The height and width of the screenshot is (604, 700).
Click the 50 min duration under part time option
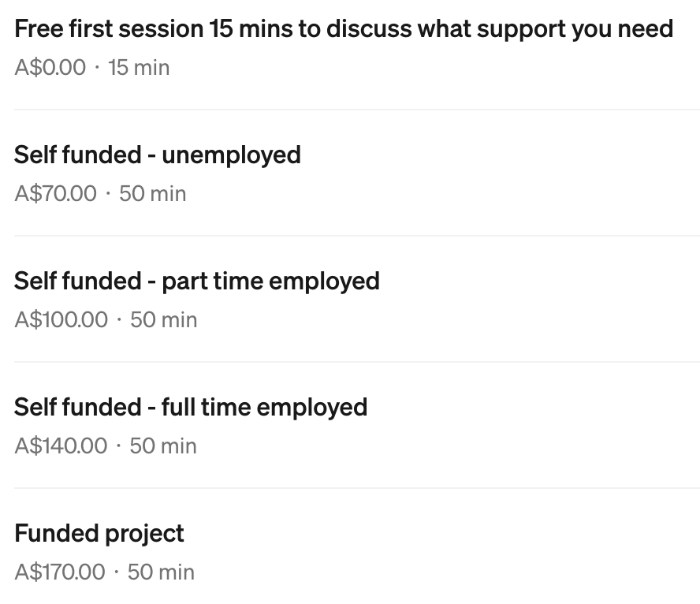[163, 319]
